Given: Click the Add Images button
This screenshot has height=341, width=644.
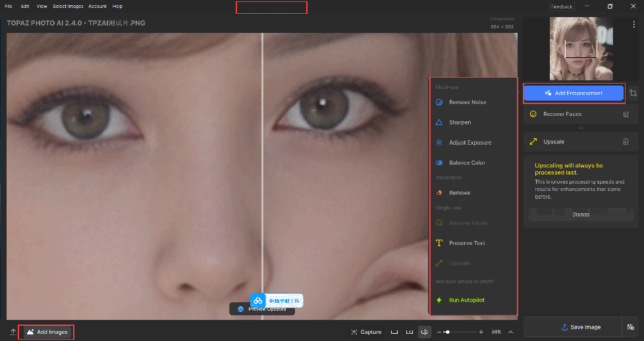Looking at the screenshot, I should point(47,332).
